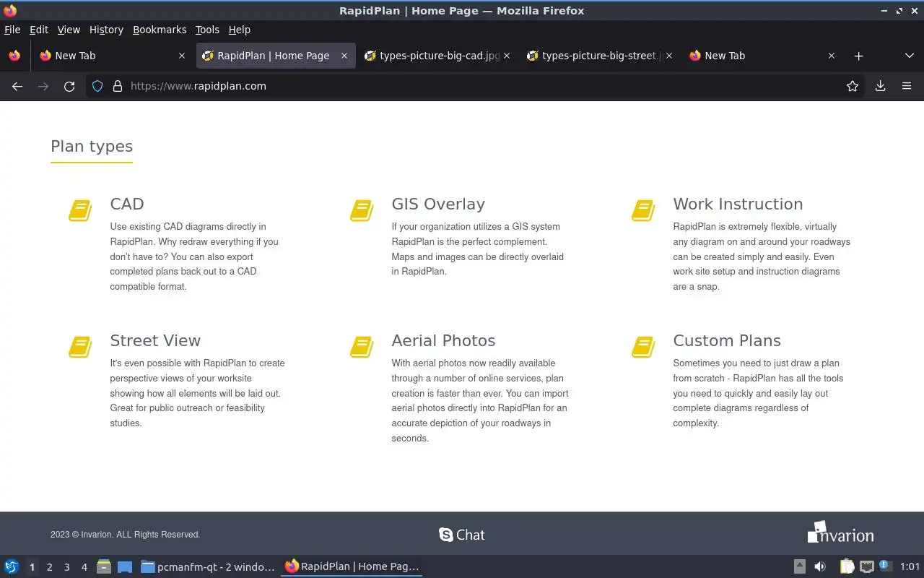Click the RapidPlan Firefox taskbar entry
924x578 pixels.
[x=352, y=567]
